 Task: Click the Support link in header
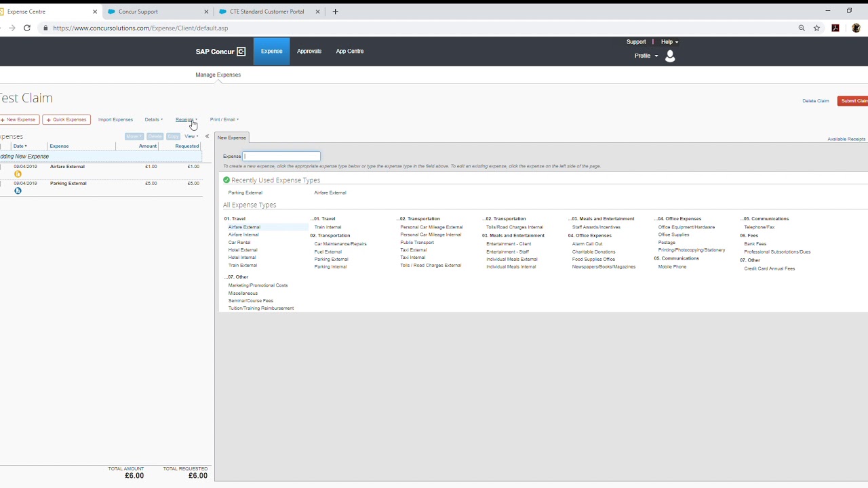tap(636, 42)
